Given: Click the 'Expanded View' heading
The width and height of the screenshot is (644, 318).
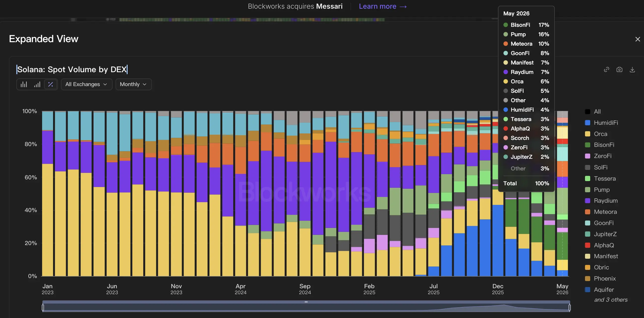Looking at the screenshot, I should 44,39.
